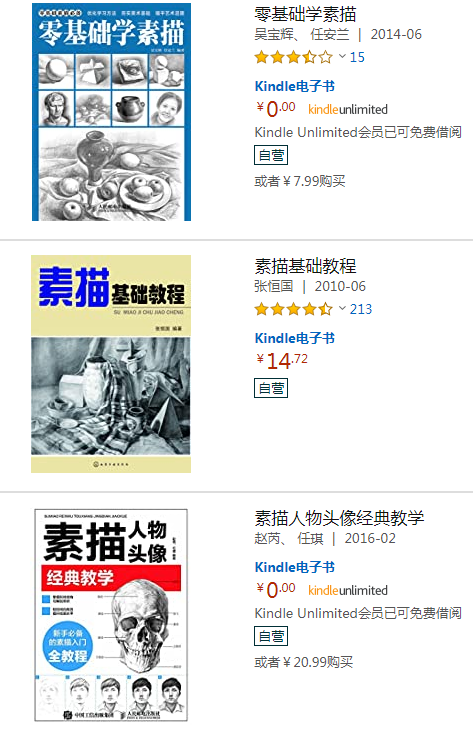This screenshot has height=737, width=473.
Task: Select the 或者 ¥20.99购买 option
Action: click(304, 662)
